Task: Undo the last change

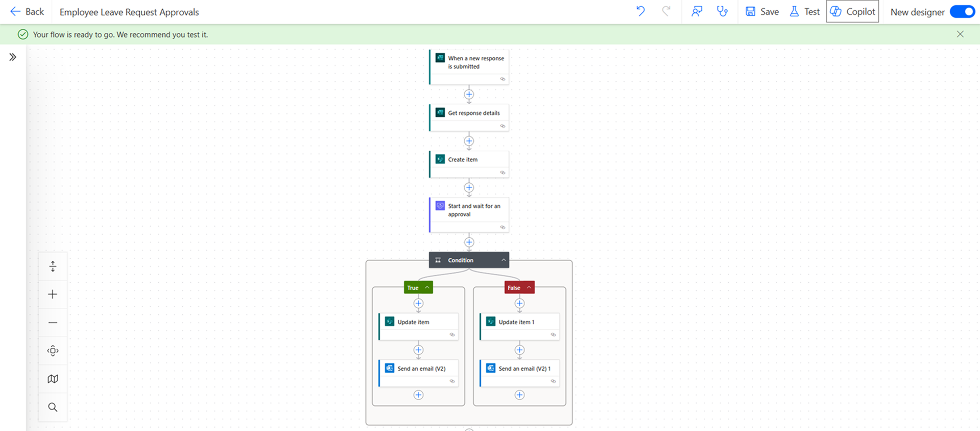Action: [640, 11]
